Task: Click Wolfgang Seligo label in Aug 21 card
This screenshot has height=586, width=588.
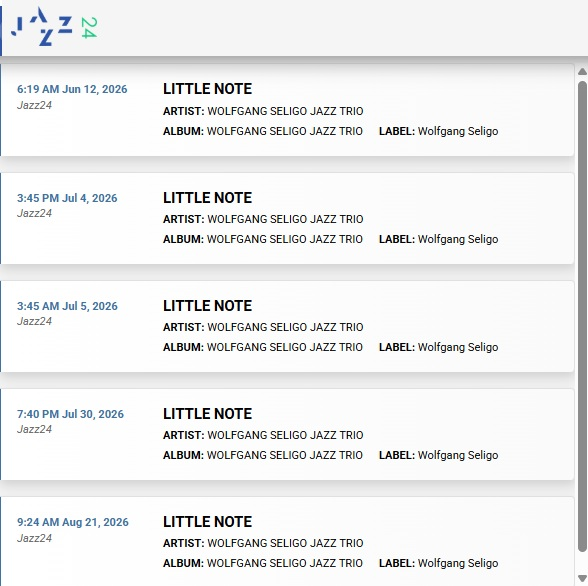Action: (x=458, y=563)
